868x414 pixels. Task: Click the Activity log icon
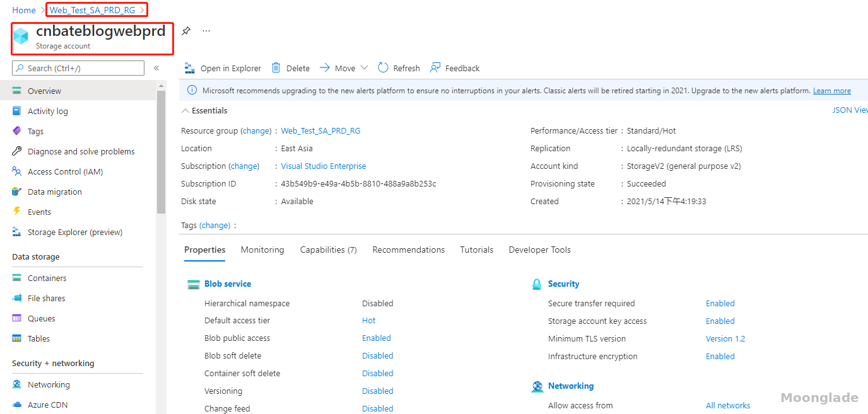[17, 111]
